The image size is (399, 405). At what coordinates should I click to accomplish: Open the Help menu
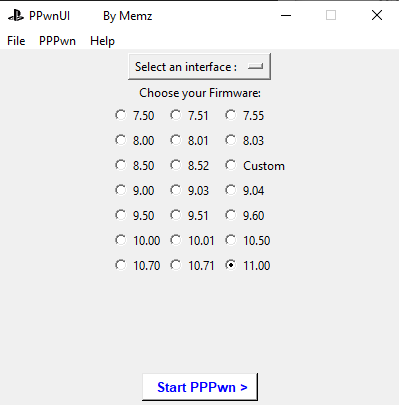[102, 41]
